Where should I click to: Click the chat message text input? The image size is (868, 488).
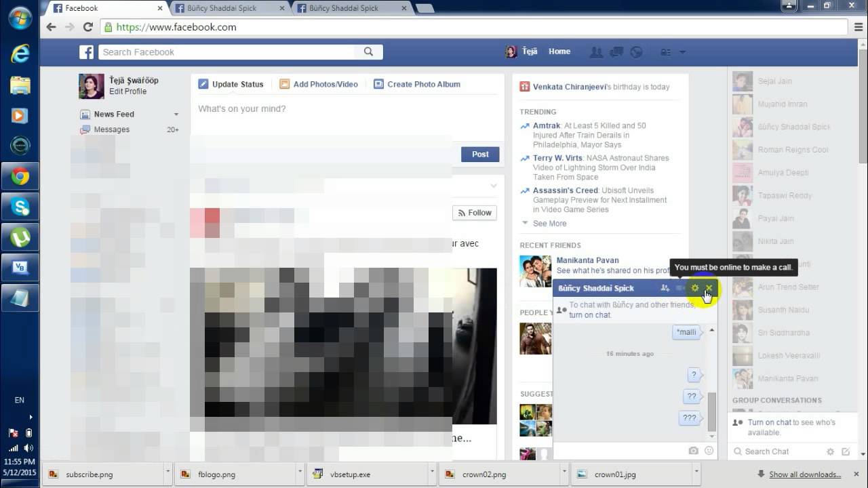tap(620, 451)
